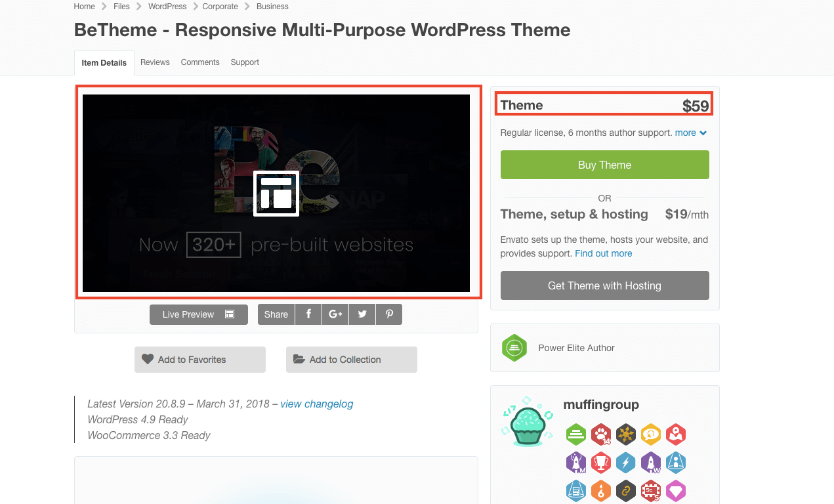Share the theme on Facebook

pos(308,314)
